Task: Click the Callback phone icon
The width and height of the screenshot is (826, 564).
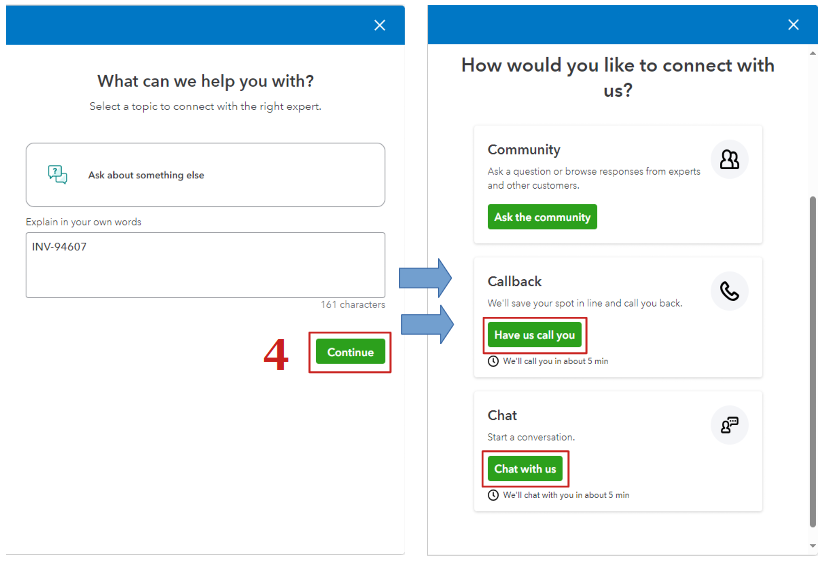Action: click(729, 291)
